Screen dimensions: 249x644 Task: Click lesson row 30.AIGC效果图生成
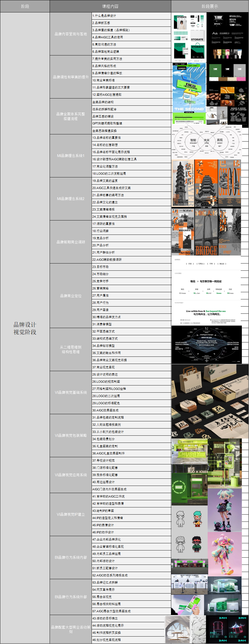click(131, 410)
